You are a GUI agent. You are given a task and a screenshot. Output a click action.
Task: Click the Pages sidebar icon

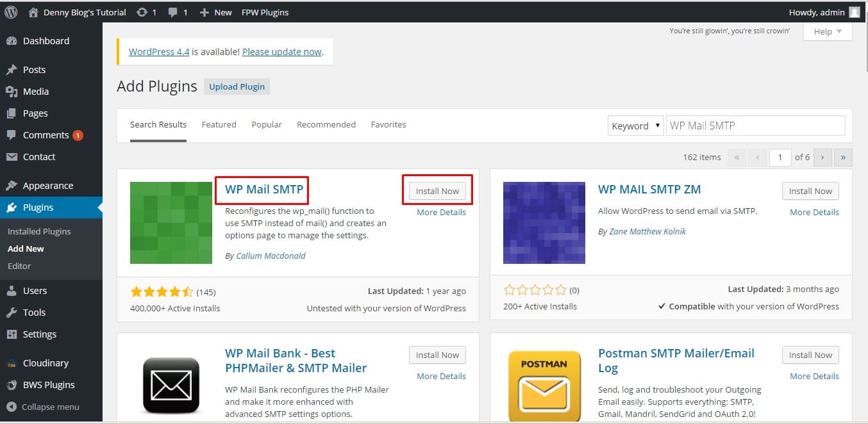click(x=12, y=113)
